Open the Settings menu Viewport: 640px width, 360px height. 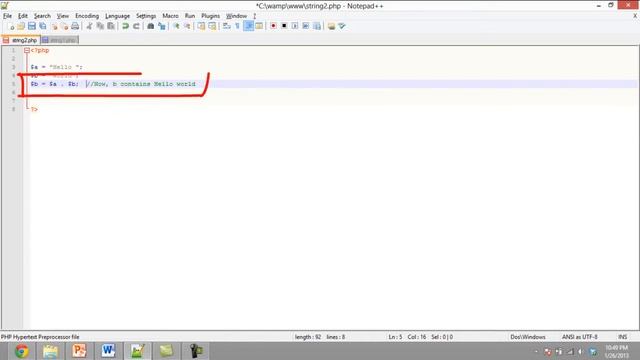[x=146, y=16]
